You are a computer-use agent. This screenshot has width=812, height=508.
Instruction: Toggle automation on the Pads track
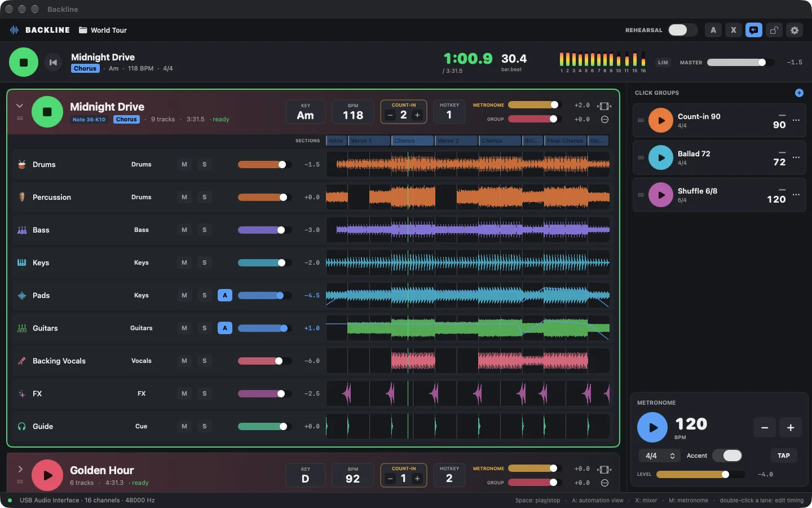point(225,295)
